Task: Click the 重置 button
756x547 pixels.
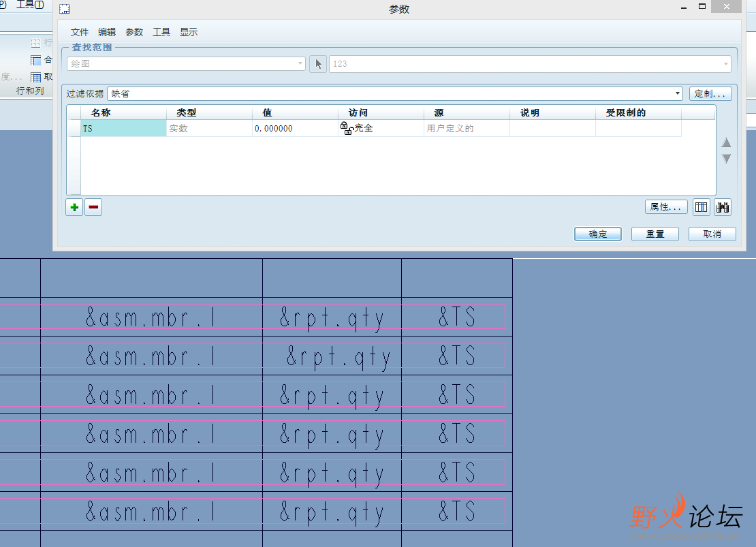Action: coord(655,234)
